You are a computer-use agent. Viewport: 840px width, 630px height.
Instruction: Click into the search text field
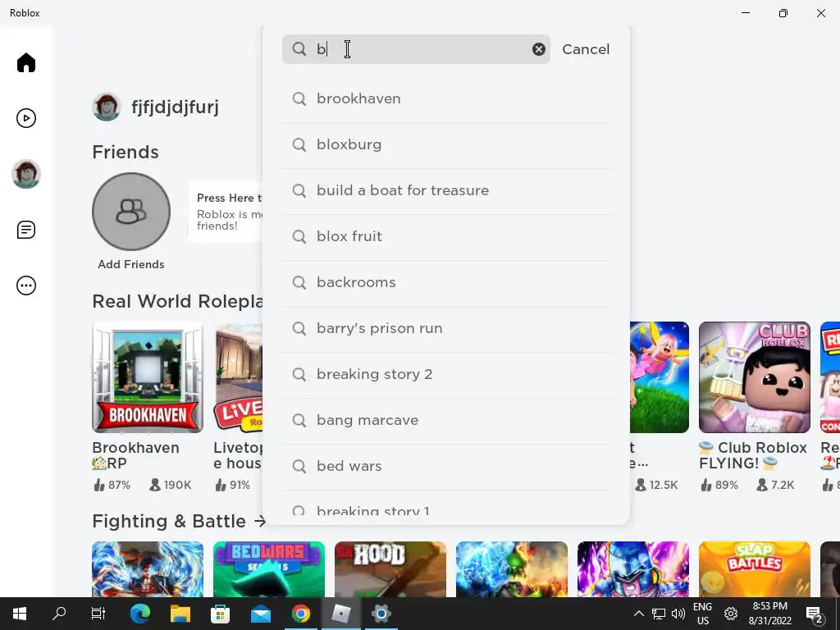pos(416,49)
